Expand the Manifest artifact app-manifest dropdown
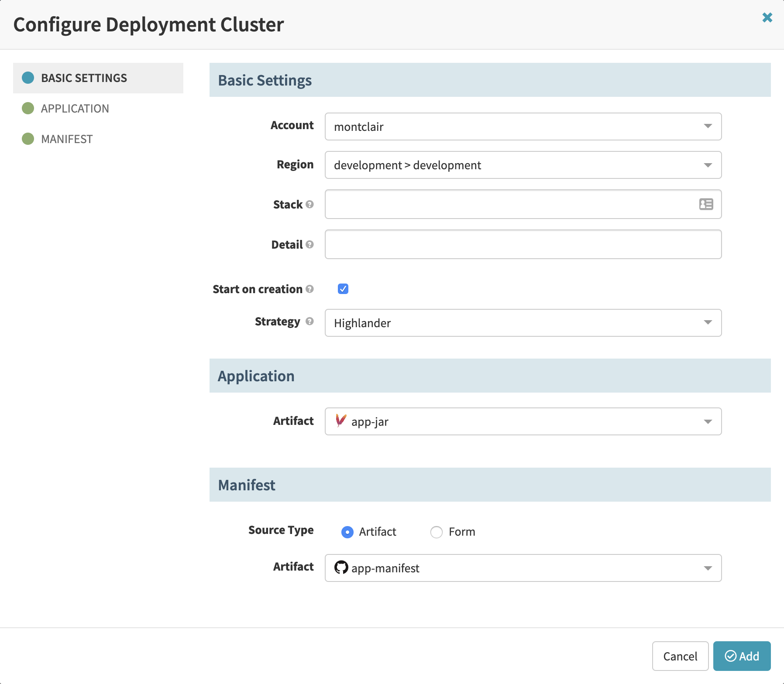 click(x=523, y=568)
